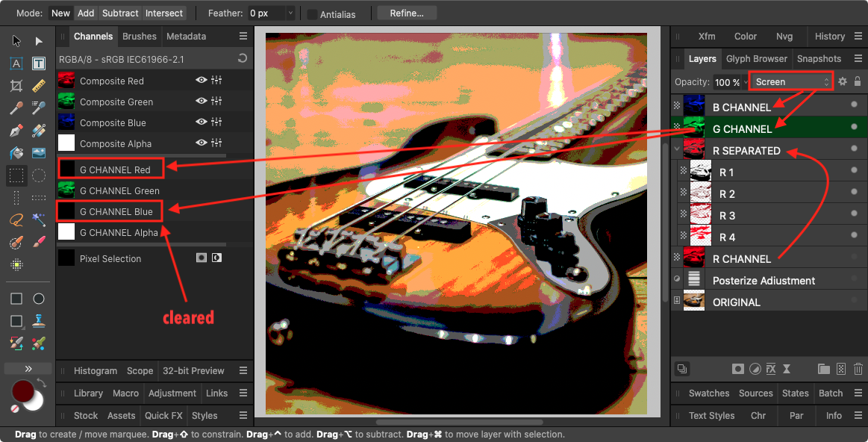Open layer effects with the FX icon
This screenshot has width=868, height=442.
point(771,369)
